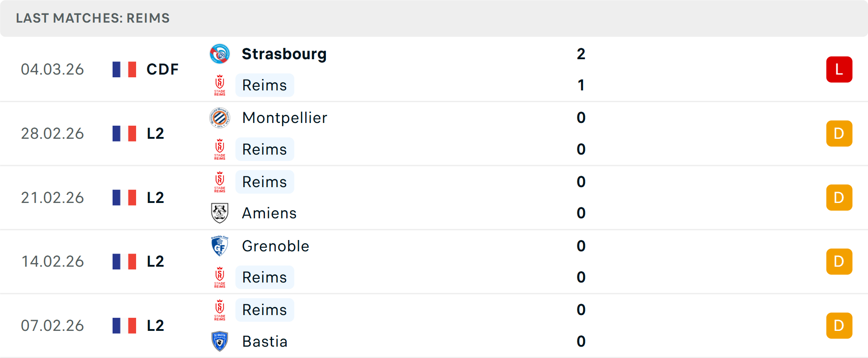This screenshot has width=868, height=358.
Task: Open the CDF competition label
Action: (x=162, y=69)
